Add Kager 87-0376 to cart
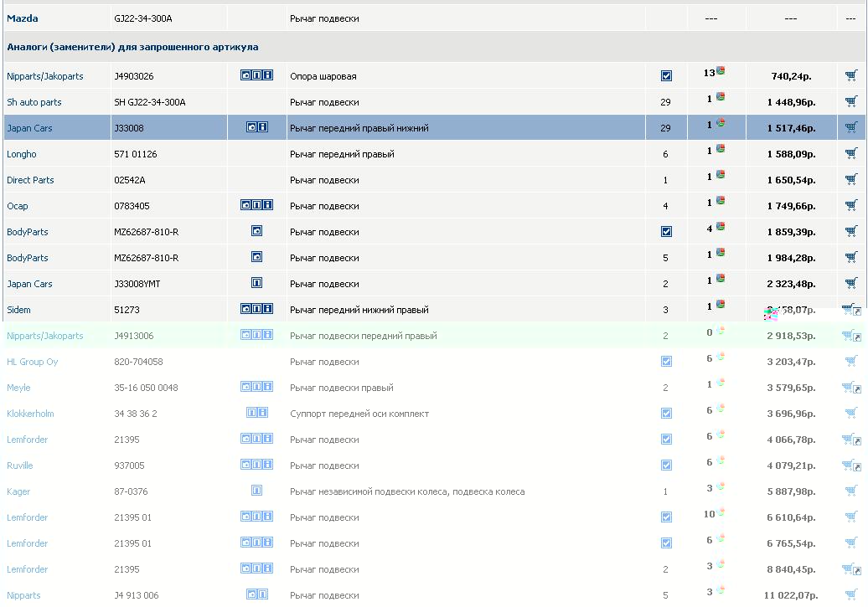The width and height of the screenshot is (868, 607). point(851,491)
